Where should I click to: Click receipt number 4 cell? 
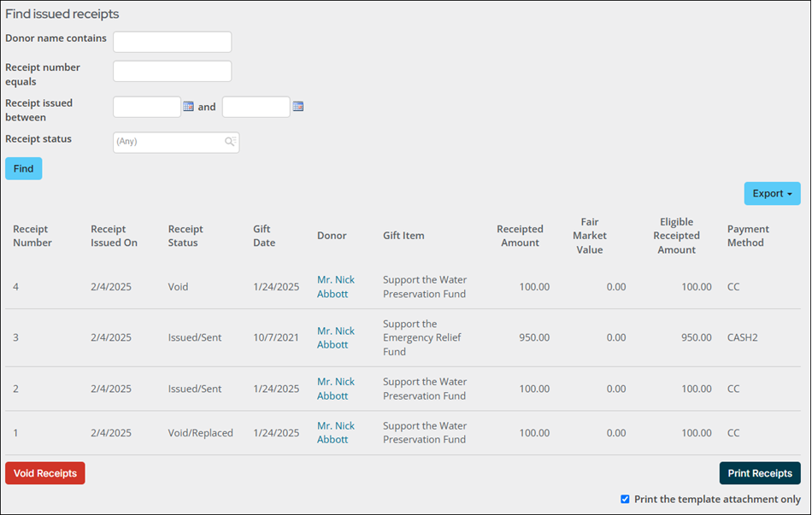point(15,287)
